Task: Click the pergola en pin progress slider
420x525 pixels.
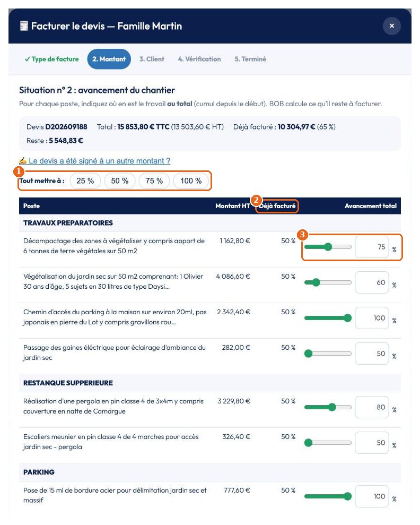Action: [328, 407]
